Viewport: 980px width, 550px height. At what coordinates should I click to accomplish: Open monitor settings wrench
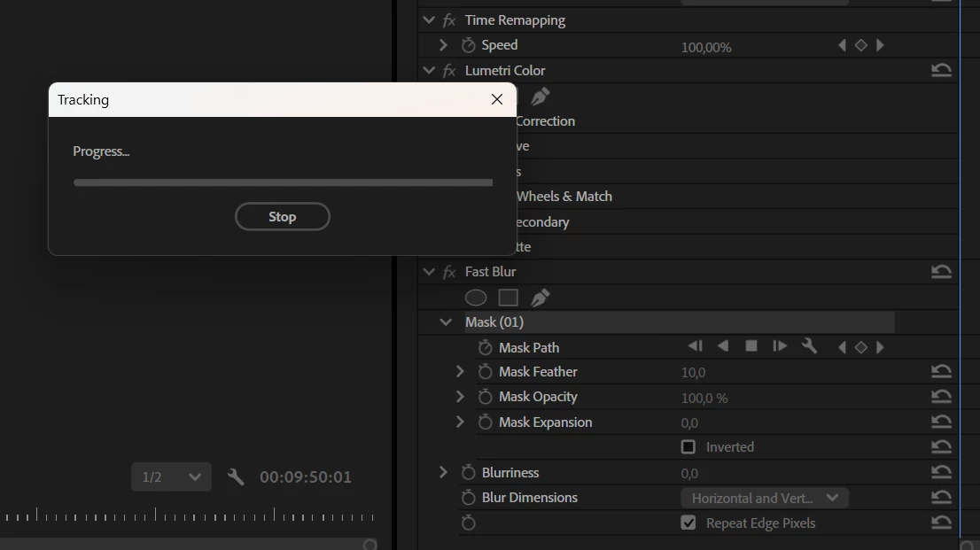(x=236, y=476)
